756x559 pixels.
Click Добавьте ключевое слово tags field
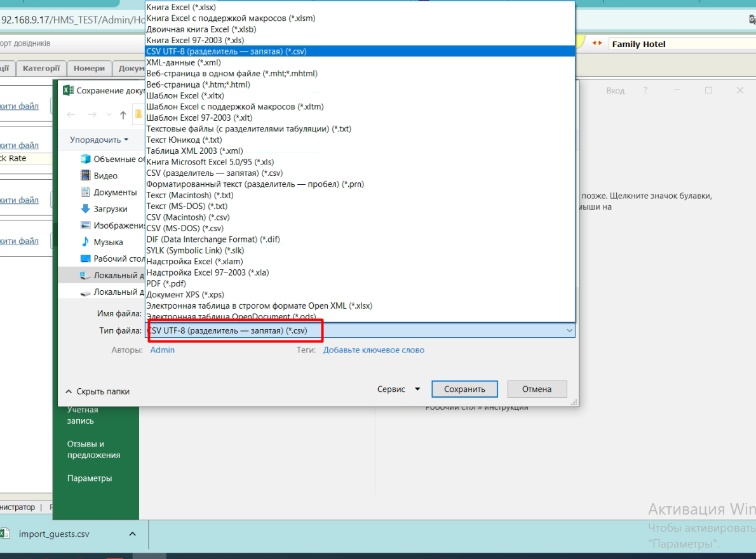374,350
